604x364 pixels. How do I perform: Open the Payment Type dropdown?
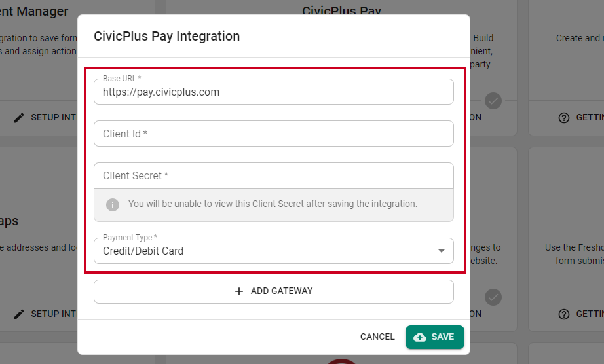pyautogui.click(x=273, y=251)
